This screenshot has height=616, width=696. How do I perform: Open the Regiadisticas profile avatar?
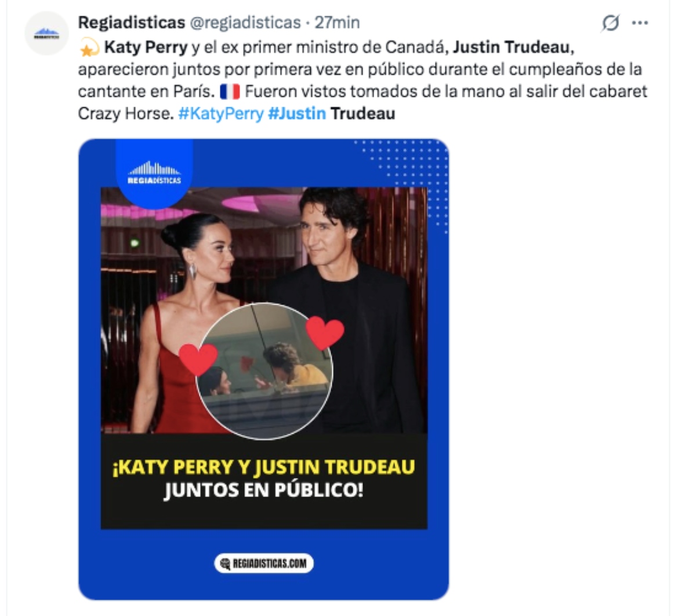tap(46, 34)
